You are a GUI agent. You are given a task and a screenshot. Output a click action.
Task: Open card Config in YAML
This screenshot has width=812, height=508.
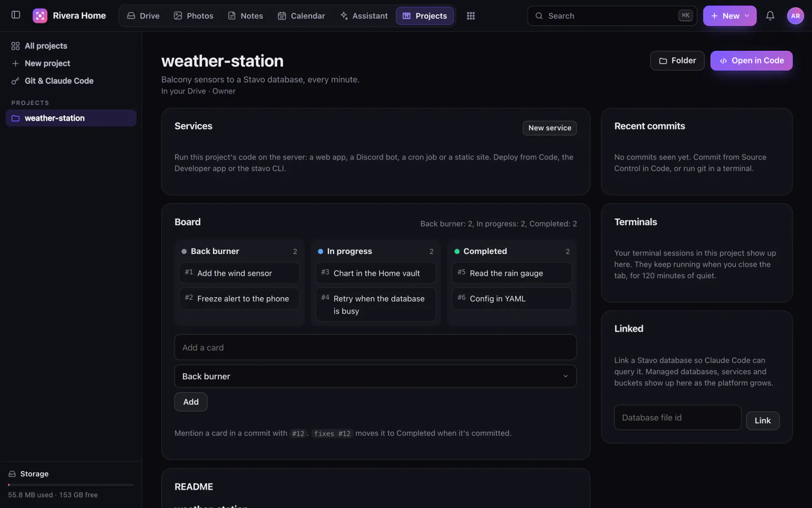click(512, 299)
